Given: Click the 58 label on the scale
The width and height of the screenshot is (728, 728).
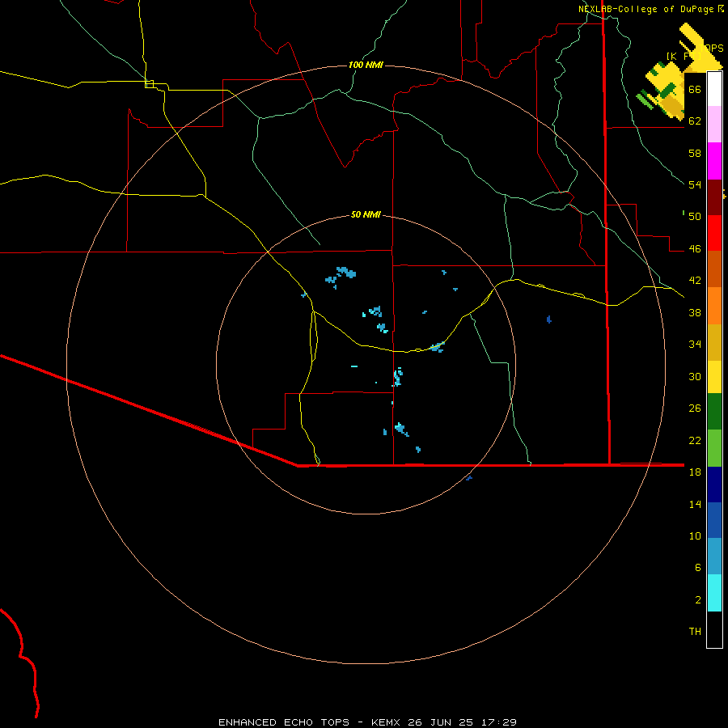Looking at the screenshot, I should 695,153.
